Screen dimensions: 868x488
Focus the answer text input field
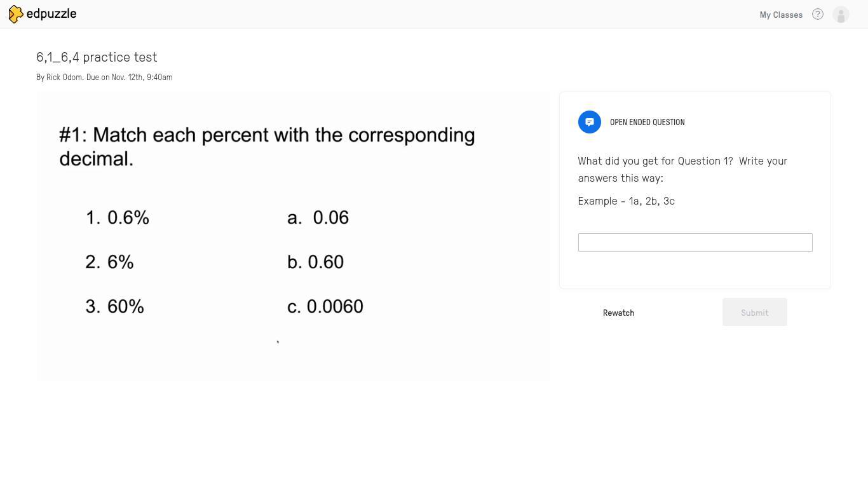[695, 242]
